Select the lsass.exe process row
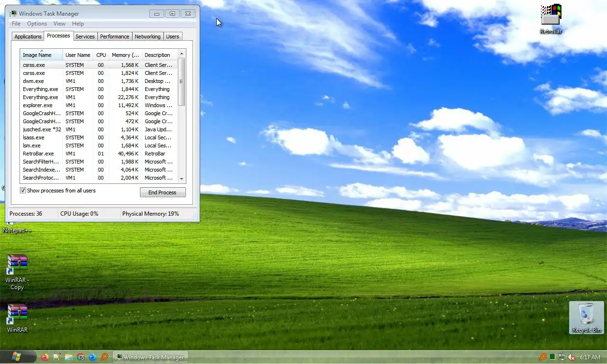607x364 pixels. pyautogui.click(x=99, y=137)
